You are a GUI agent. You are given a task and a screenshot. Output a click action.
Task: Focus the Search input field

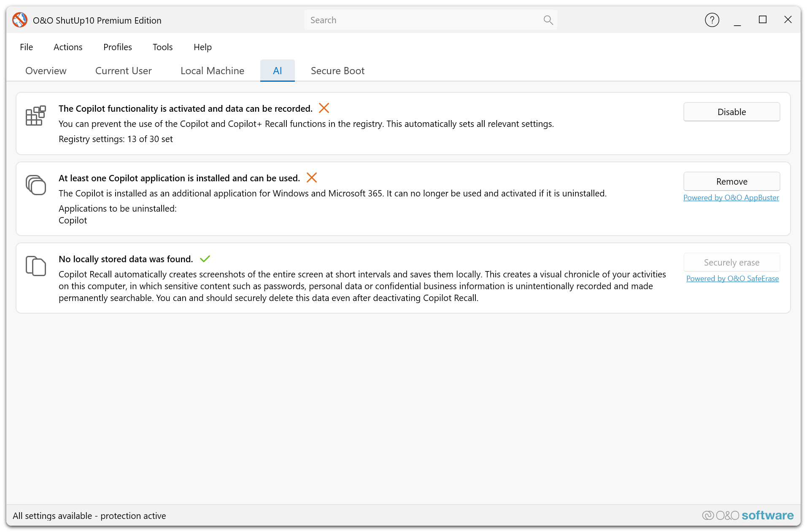click(430, 20)
